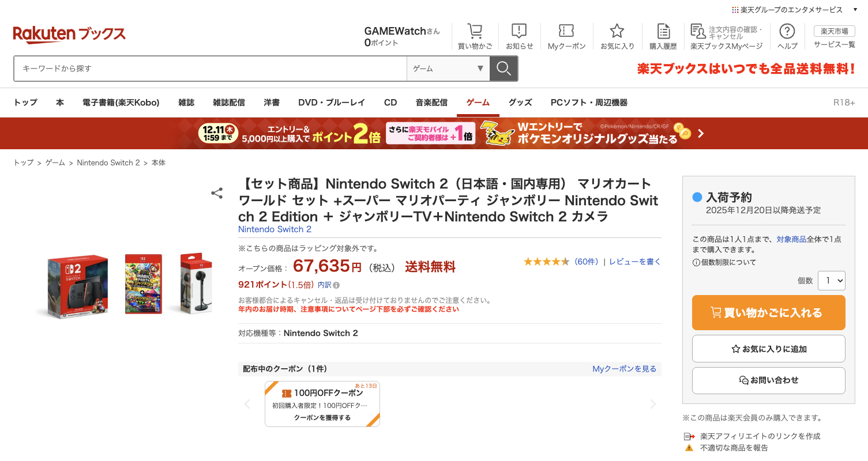This screenshot has height=461, width=868.
Task: Click the 個数制限について info icon
Action: pos(696,262)
